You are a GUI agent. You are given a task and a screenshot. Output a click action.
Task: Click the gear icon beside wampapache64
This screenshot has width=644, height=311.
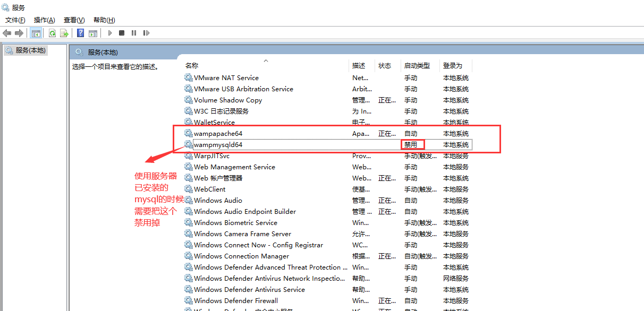coord(189,133)
